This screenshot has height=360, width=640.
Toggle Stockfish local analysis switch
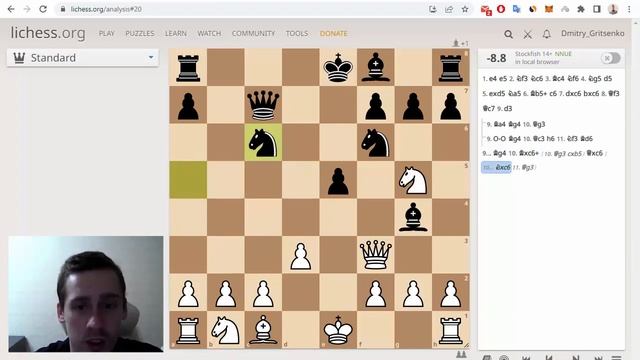[x=611, y=58]
